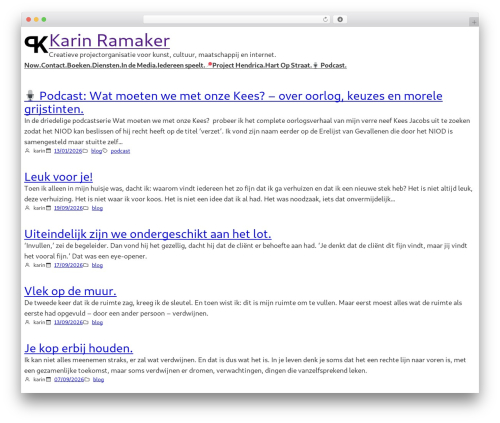Image resolution: width=500 pixels, height=423 pixels.
Task: Click the round extension icon beside address bar
Action: [340, 20]
